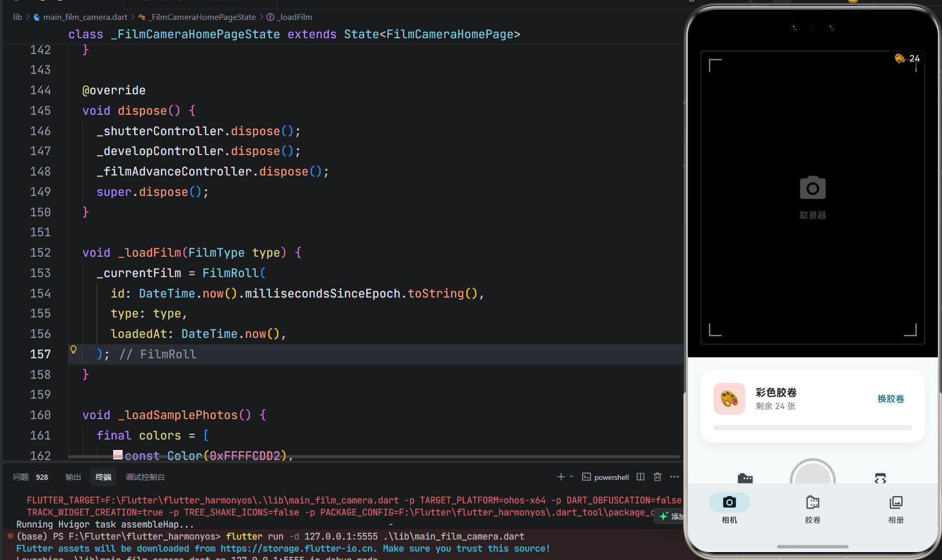Tap the flip camera icon right of shutter
The height and width of the screenshot is (560, 942).
click(880, 478)
